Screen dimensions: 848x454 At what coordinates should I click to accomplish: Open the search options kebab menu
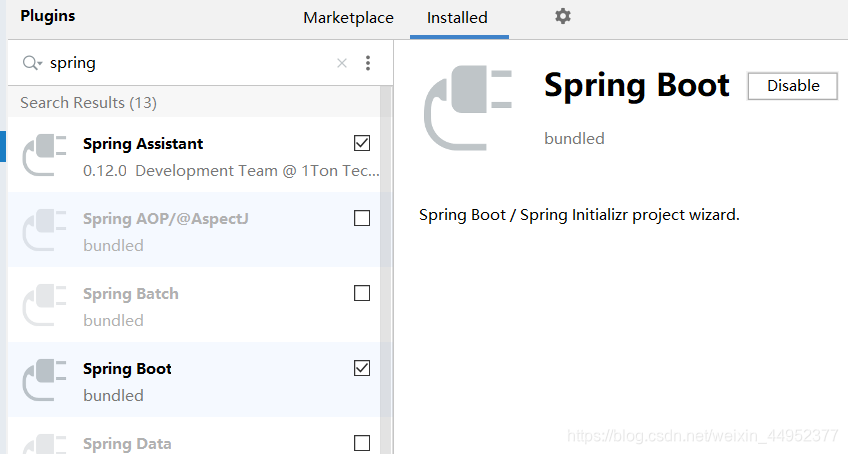pos(368,63)
